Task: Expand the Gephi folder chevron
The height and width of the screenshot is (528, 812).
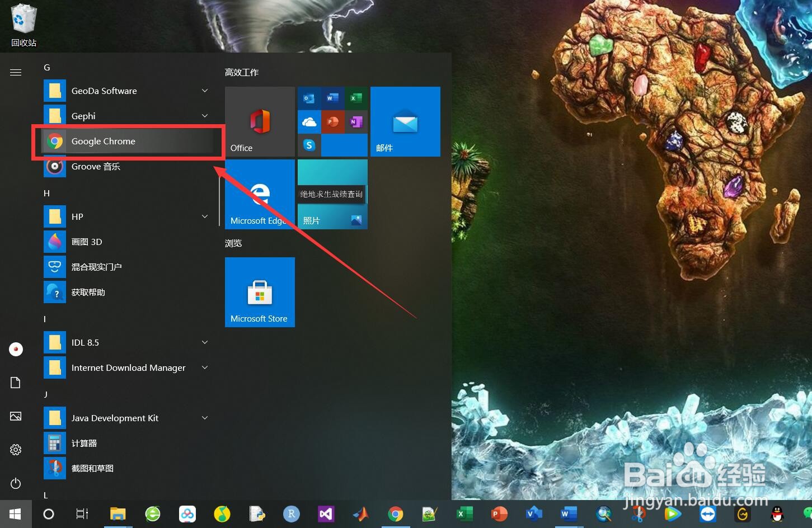Action: (x=205, y=116)
